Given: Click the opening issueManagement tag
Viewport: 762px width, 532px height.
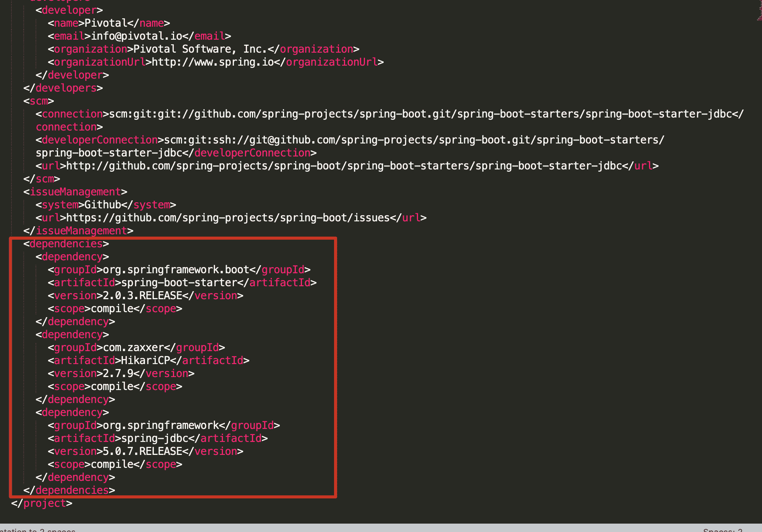Looking at the screenshot, I should pos(75,192).
